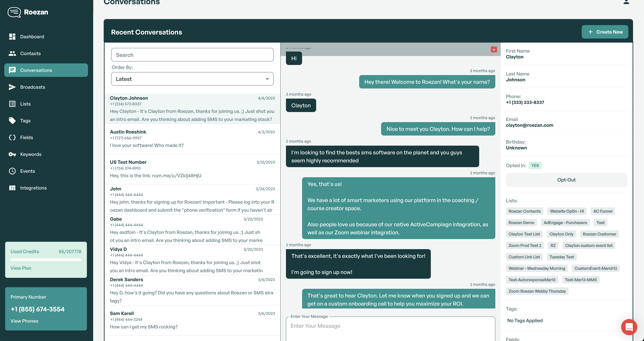Click the Contacts people icon
The image size is (644, 341).
click(x=12, y=53)
